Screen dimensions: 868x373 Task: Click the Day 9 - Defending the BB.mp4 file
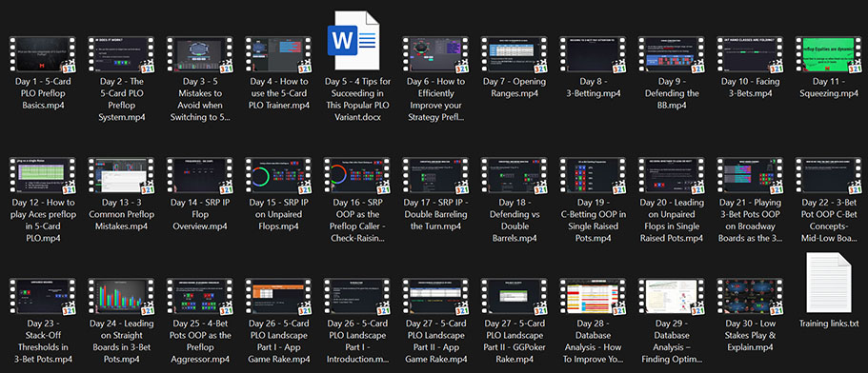click(672, 55)
